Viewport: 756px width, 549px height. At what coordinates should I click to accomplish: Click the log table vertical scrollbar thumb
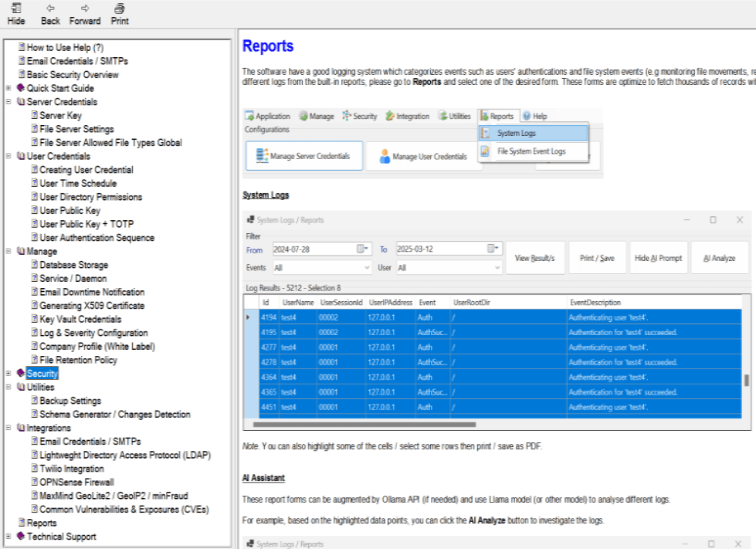tap(747, 381)
